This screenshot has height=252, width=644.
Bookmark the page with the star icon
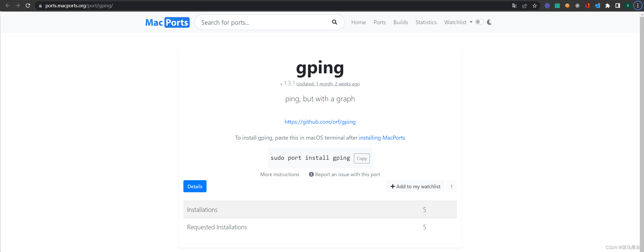(x=535, y=6)
